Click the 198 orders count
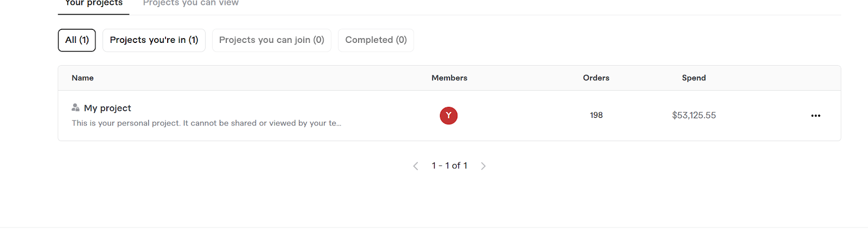 [x=596, y=115]
